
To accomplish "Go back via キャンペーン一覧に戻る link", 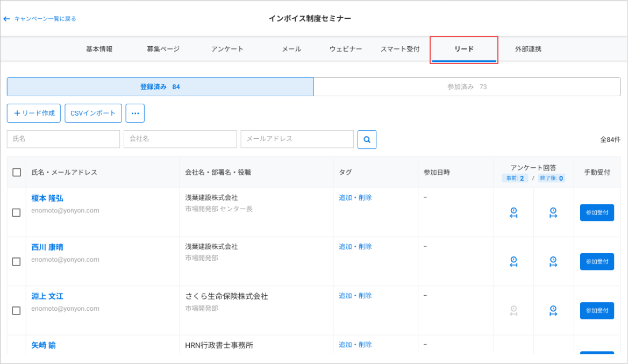I will click(45, 19).
